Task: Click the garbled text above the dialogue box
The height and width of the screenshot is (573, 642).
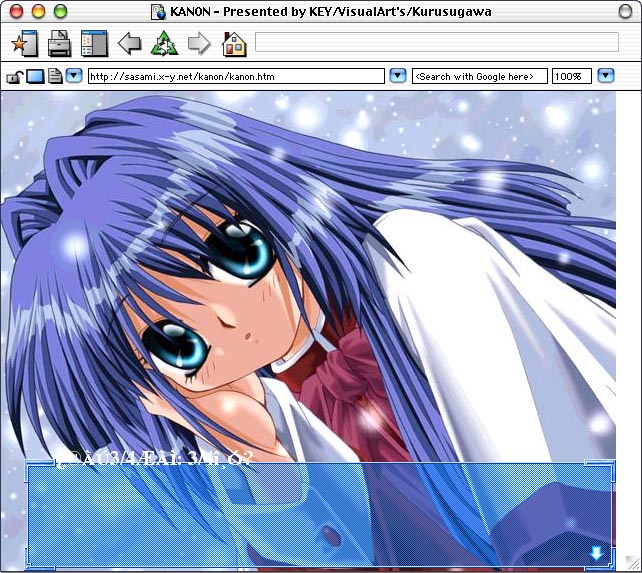Action: [156, 458]
